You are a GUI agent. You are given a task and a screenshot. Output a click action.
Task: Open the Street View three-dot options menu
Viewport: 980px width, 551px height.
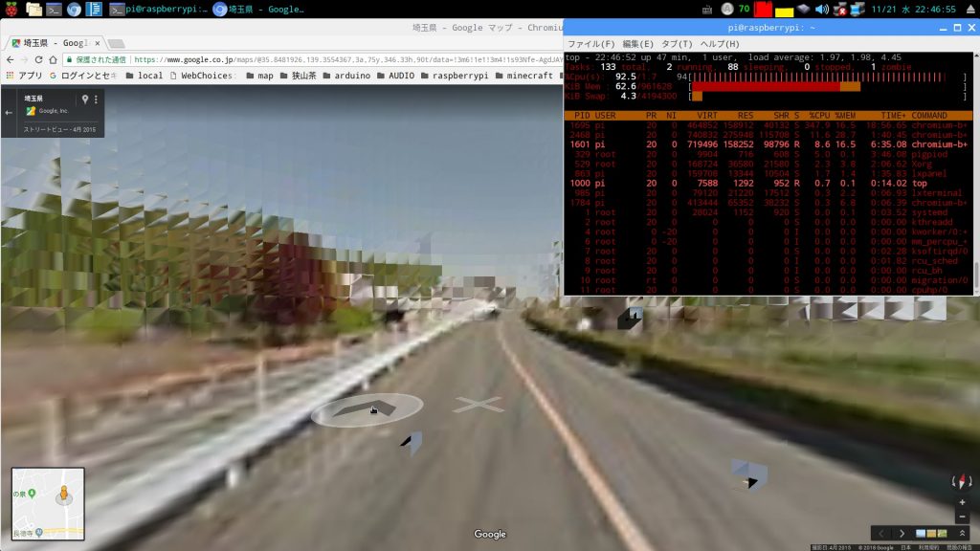(97, 99)
